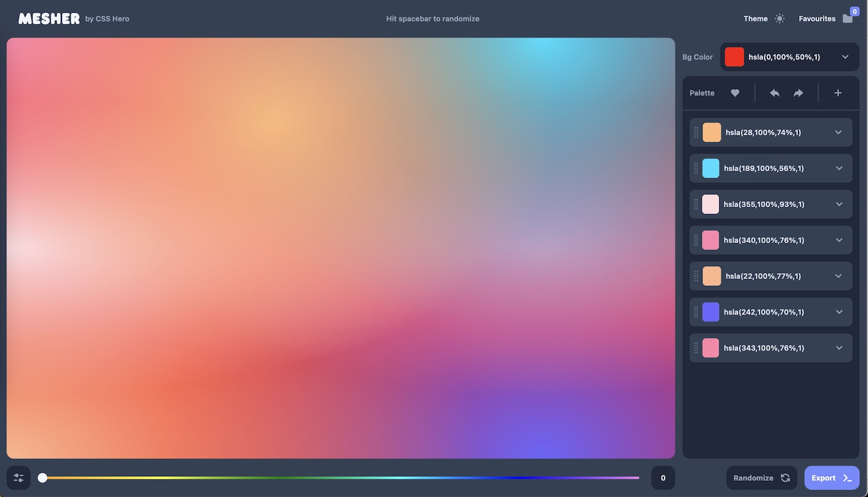Expand the hsla(242,100%,70%,1) row chevron

[839, 312]
